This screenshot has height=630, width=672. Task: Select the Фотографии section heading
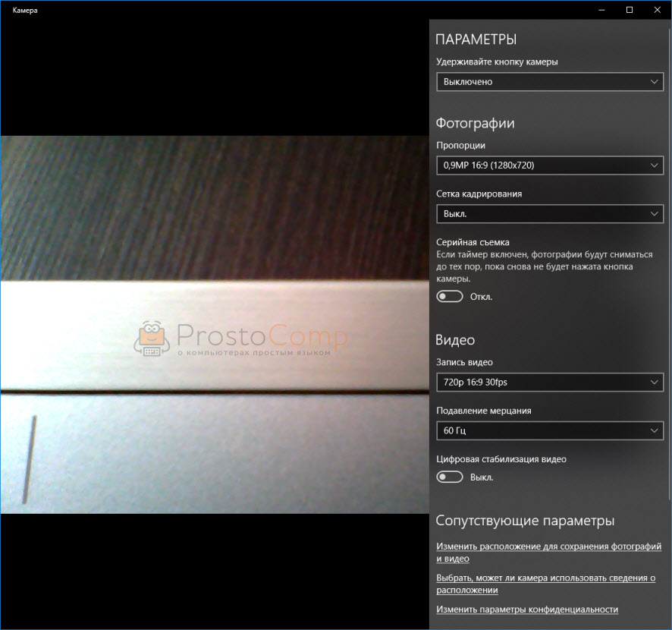[475, 123]
